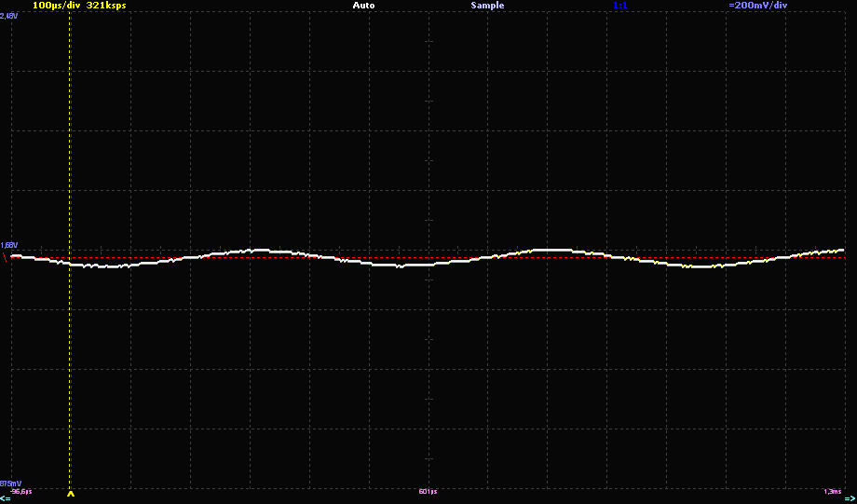Image resolution: width=857 pixels, height=504 pixels.
Task: Click the 879mV bottom voltage label
Action: pos(11,484)
